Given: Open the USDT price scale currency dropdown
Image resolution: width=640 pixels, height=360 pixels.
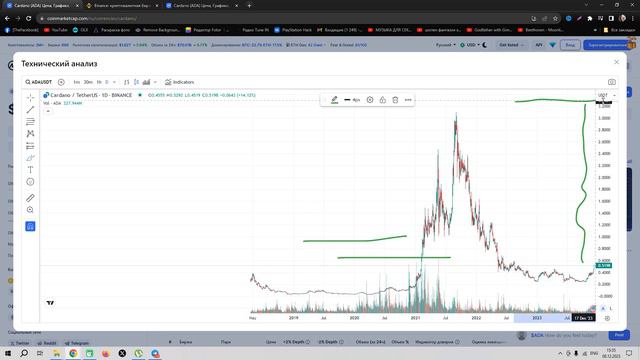Looking at the screenshot, I should [607, 95].
